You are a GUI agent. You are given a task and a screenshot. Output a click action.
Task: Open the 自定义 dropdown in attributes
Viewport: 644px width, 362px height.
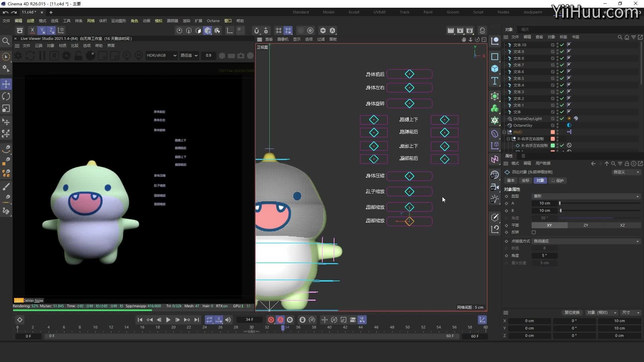[x=626, y=172]
